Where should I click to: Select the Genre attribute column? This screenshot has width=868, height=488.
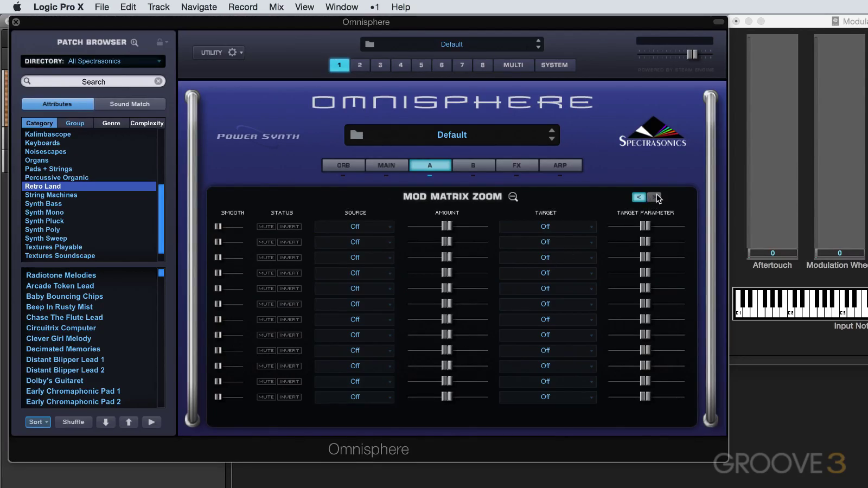(x=111, y=123)
